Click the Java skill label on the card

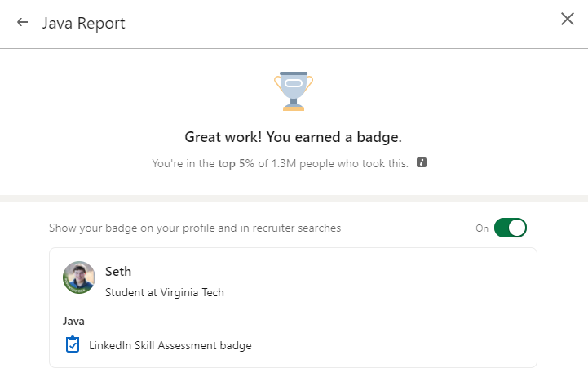(73, 321)
